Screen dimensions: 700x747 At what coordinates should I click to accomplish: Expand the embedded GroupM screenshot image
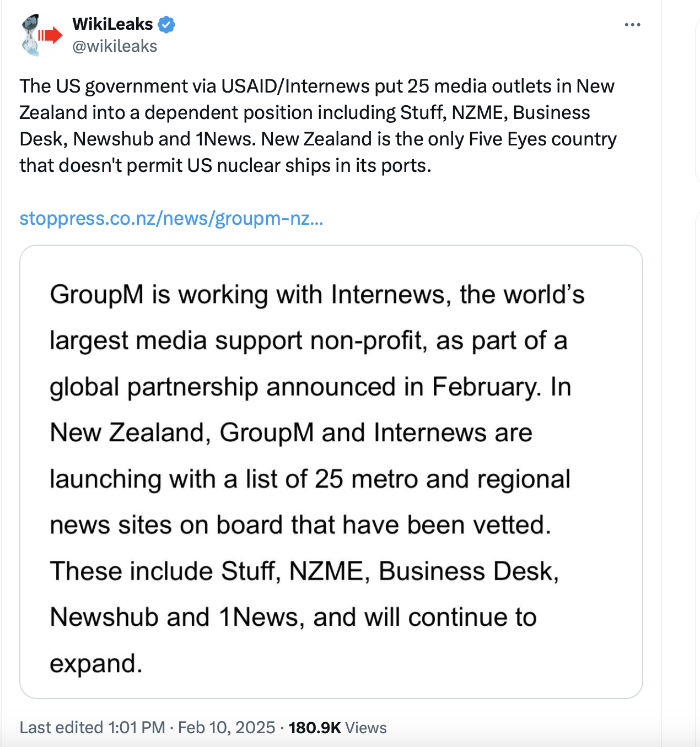(x=331, y=472)
